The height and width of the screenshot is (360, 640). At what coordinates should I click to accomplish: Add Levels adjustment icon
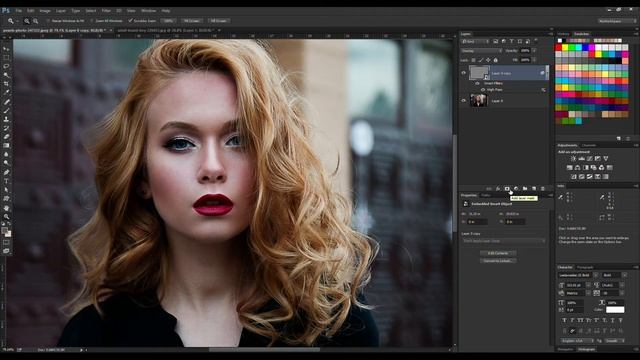click(x=582, y=158)
